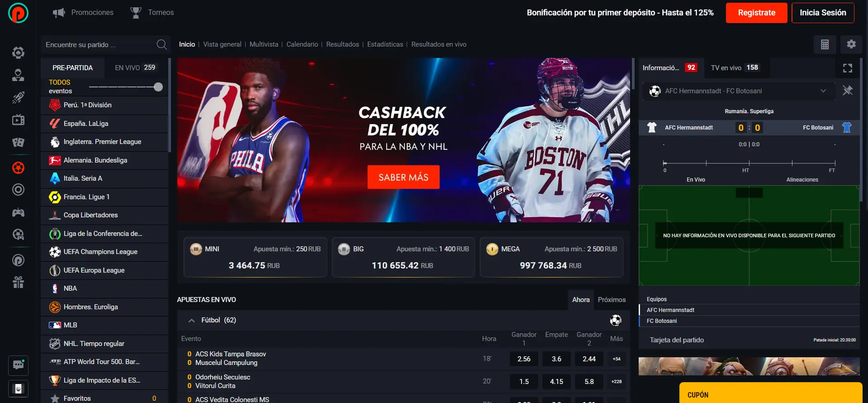Adjust the TODOS eventos time slider handle
Screen dimensions: 868x403
[x=158, y=87]
